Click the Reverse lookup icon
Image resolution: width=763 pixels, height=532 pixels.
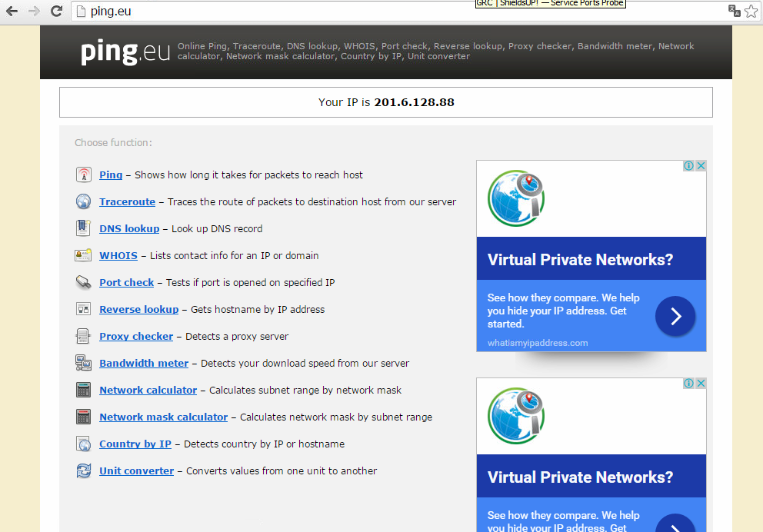click(84, 309)
